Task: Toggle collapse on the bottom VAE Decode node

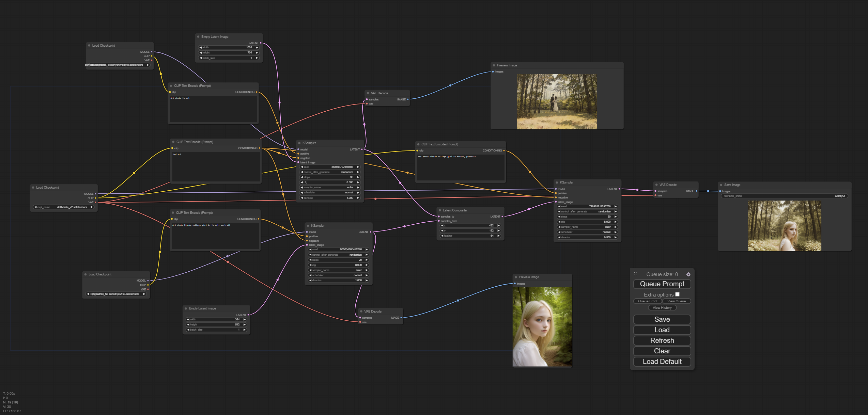Action: pos(361,312)
